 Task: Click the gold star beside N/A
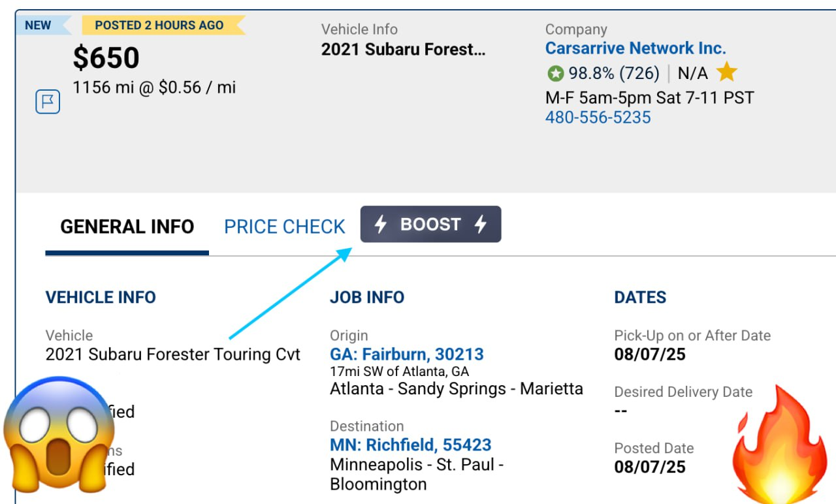(726, 72)
